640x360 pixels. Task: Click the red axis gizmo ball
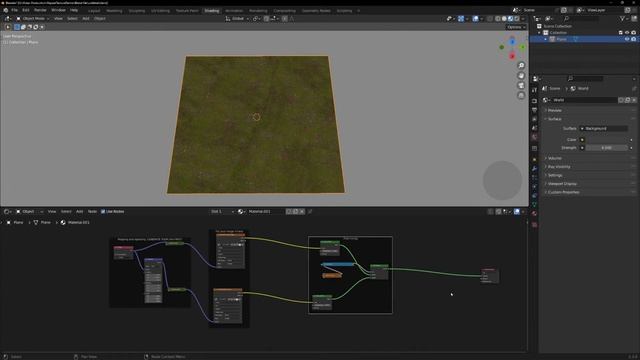coord(512,56)
